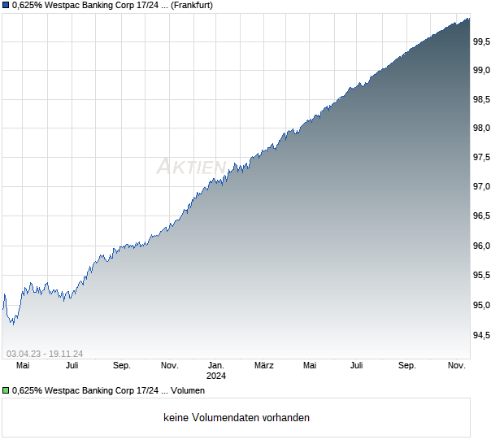Select the 96,0 price axis label
Screen dimensions: 504x444
pos(481,246)
